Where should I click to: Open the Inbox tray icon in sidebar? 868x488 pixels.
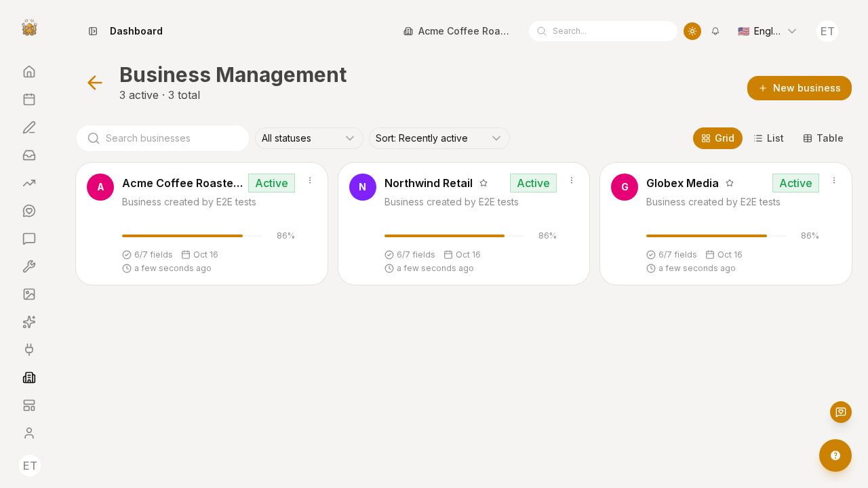(29, 155)
